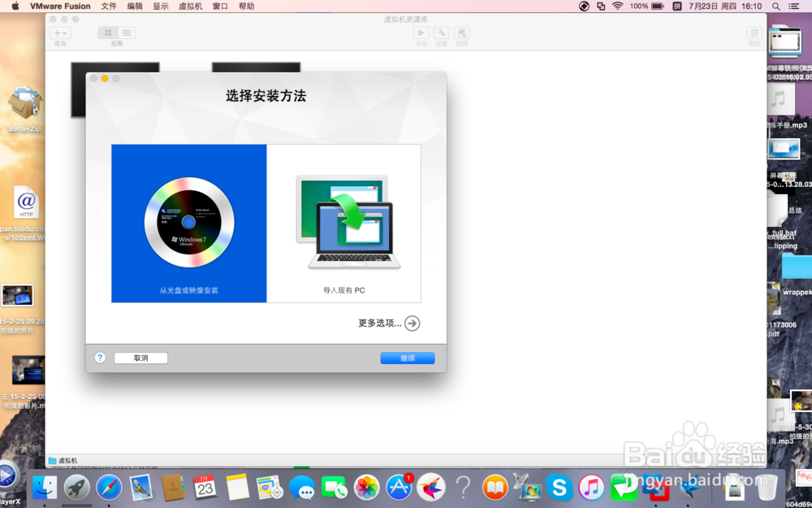This screenshot has width=812, height=508.
Task: Open the Settings wrench in the library toolbar
Action: [x=441, y=33]
